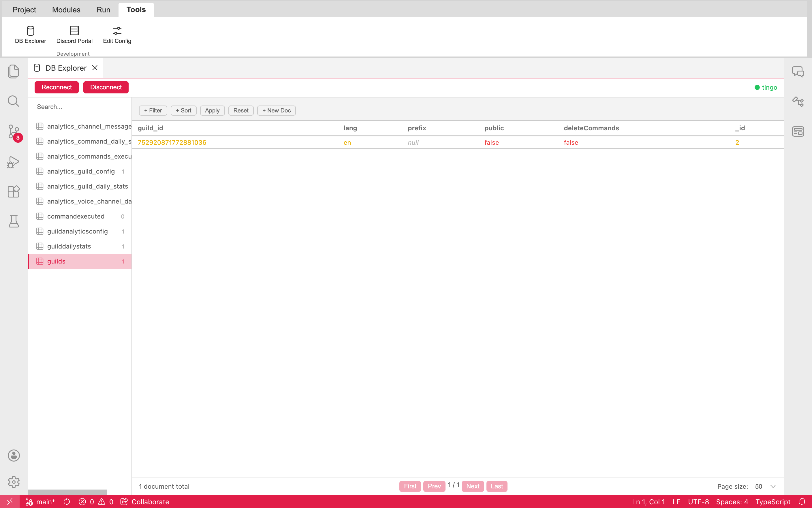Click the remote window icon in status bar
Screen dimensions: 812x508
tap(10, 501)
